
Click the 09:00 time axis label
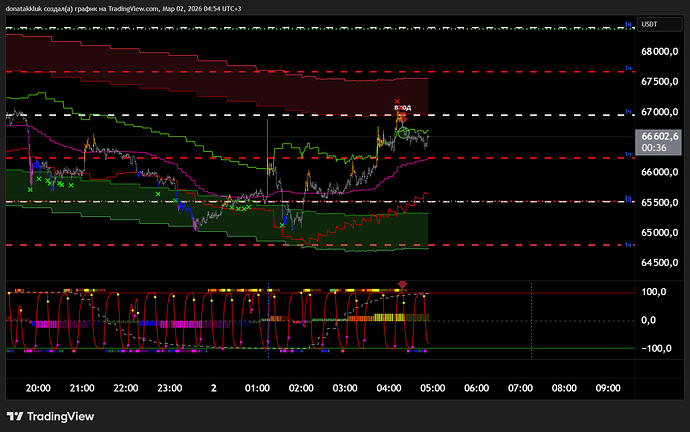click(x=608, y=387)
